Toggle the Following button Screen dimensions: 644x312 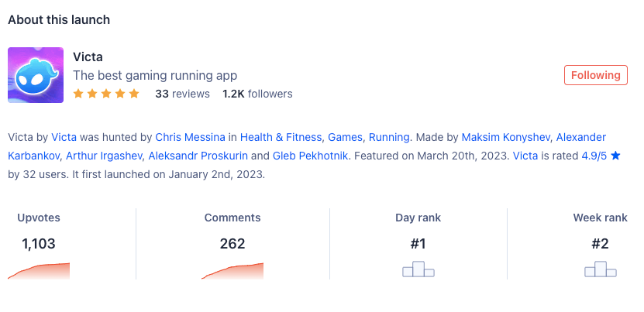[595, 75]
